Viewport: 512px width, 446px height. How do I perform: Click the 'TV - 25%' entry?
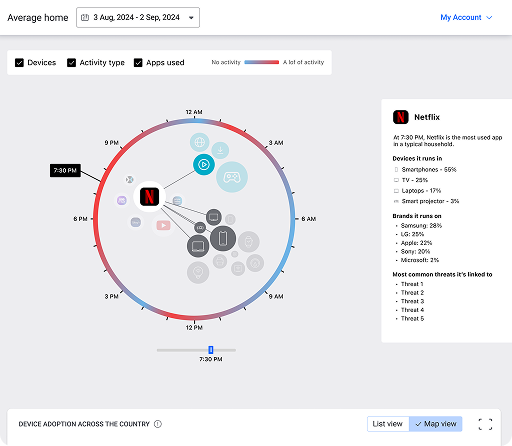click(415, 180)
